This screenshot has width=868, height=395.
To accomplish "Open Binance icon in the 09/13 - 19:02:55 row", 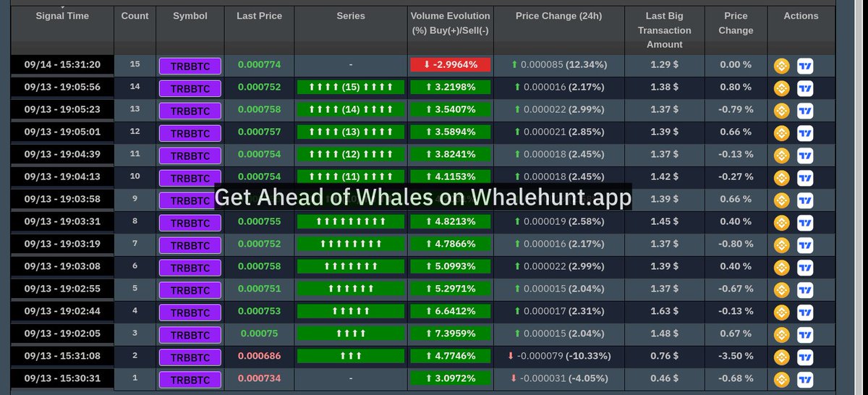I will tap(781, 290).
